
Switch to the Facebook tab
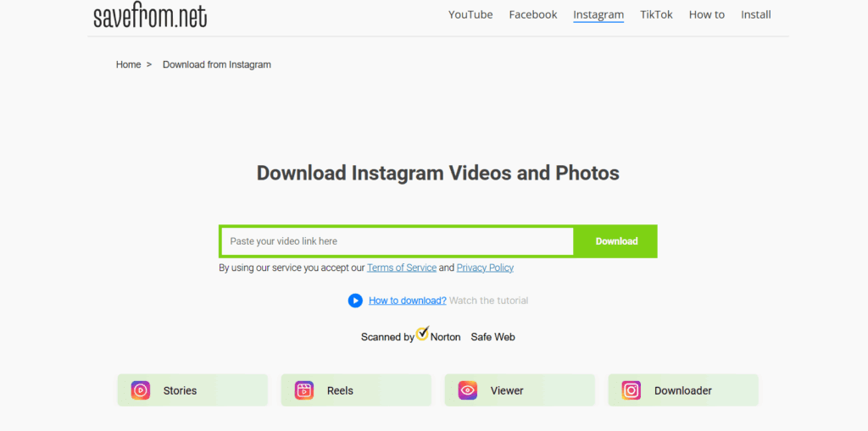tap(533, 14)
